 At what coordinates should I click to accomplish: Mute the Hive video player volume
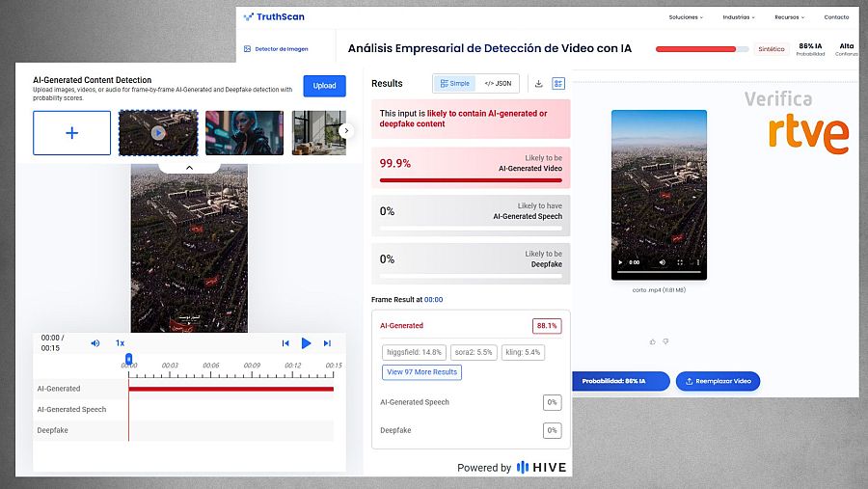[95, 343]
